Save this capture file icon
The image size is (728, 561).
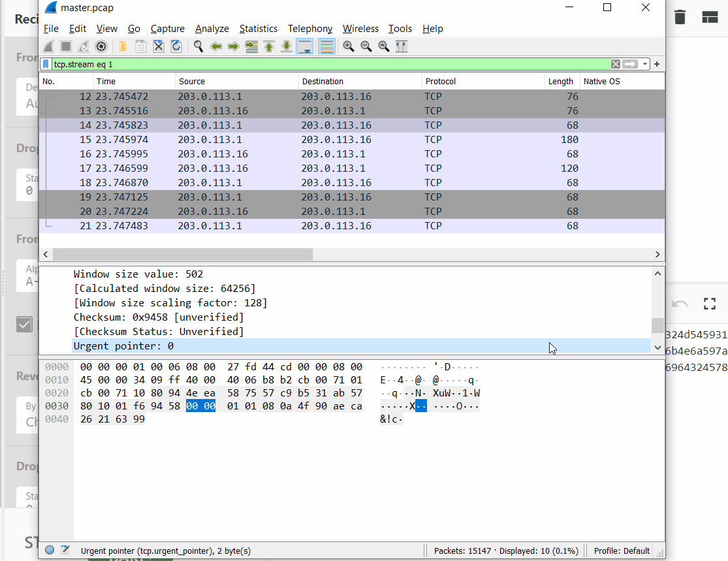click(140, 46)
